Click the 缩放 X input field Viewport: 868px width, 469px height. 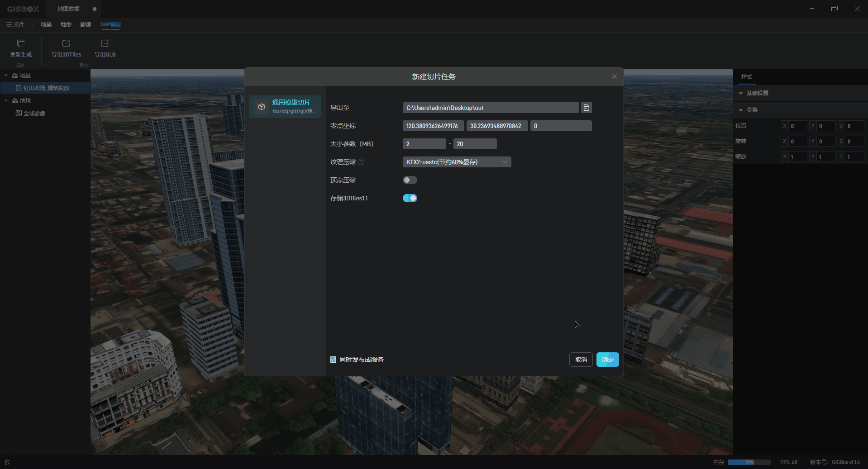[x=798, y=157]
